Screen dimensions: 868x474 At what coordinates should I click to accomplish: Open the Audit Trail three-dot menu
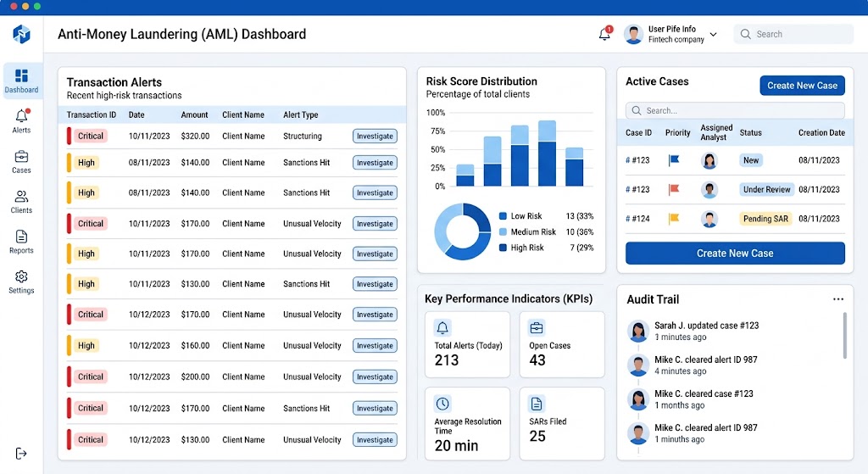[838, 299]
